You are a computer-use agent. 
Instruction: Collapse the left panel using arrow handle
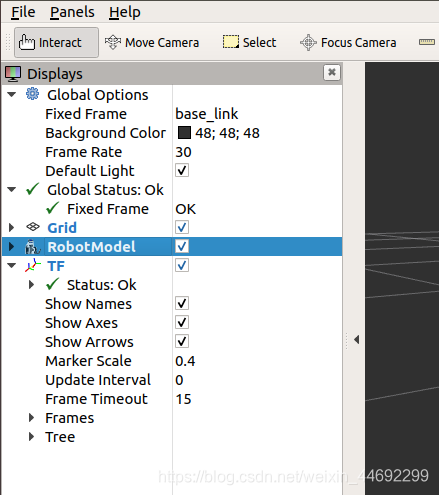[356, 340]
